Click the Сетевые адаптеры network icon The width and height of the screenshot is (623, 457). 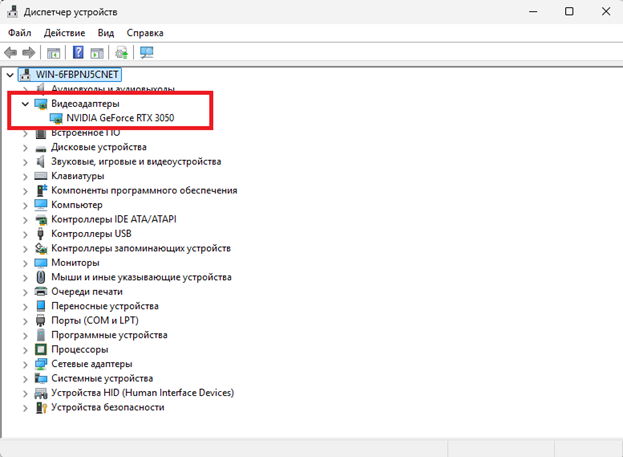41,364
